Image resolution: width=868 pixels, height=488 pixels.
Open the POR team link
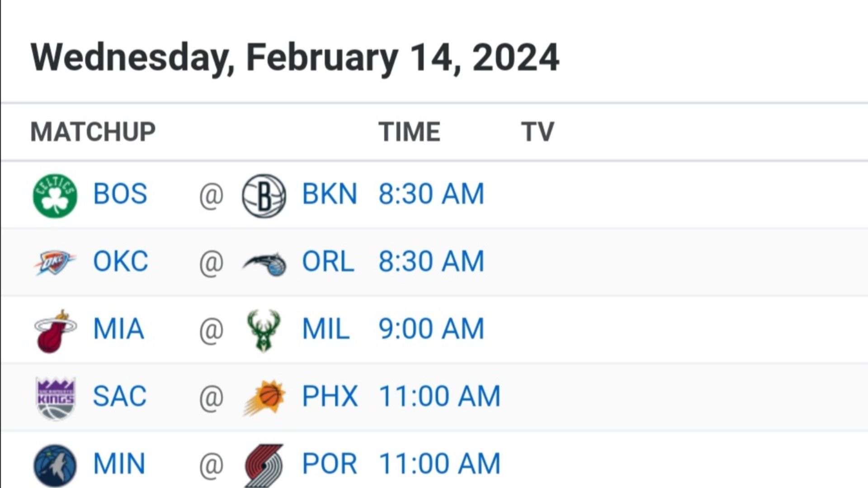click(x=330, y=464)
